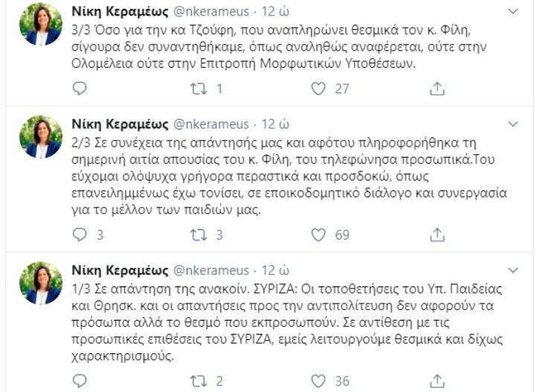Reply to the 2/3 tweet with 3 replies

point(80,235)
